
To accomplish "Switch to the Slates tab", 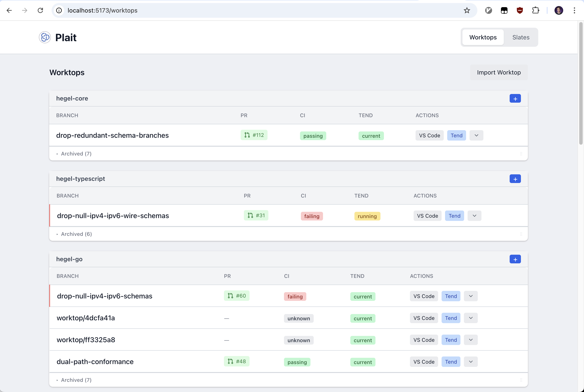I will [x=521, y=37].
